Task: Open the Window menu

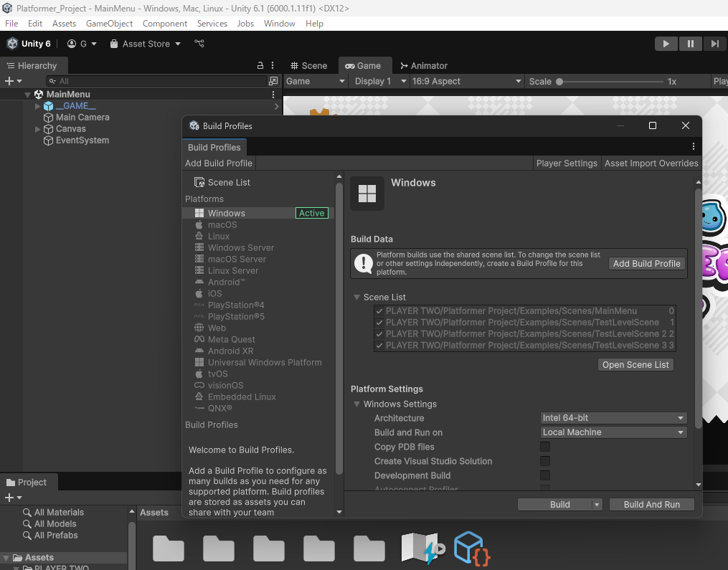Action: tap(280, 23)
